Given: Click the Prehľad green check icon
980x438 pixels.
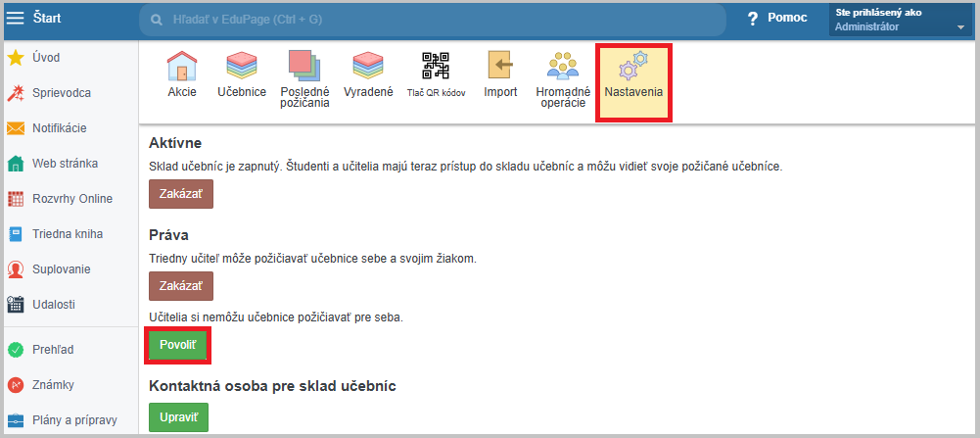Looking at the screenshot, I should [16, 350].
